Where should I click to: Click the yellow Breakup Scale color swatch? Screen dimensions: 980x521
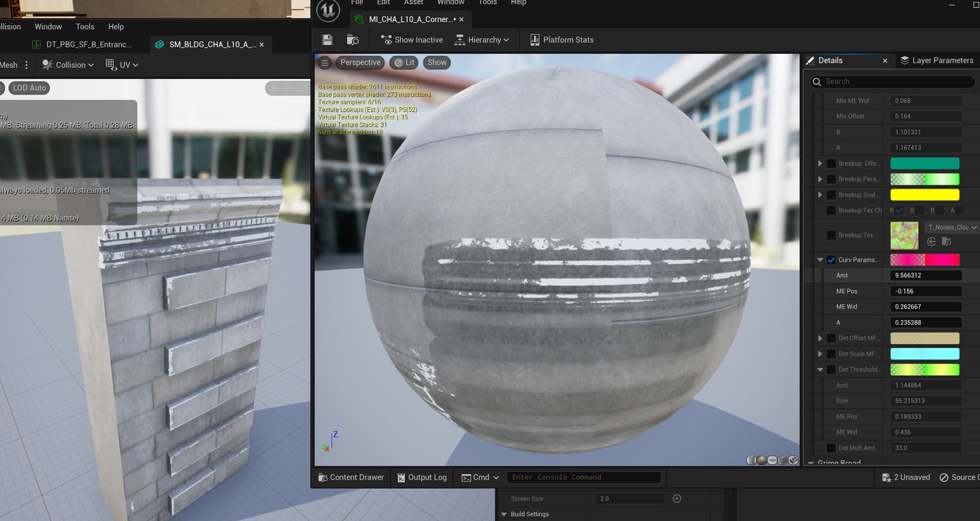point(925,195)
